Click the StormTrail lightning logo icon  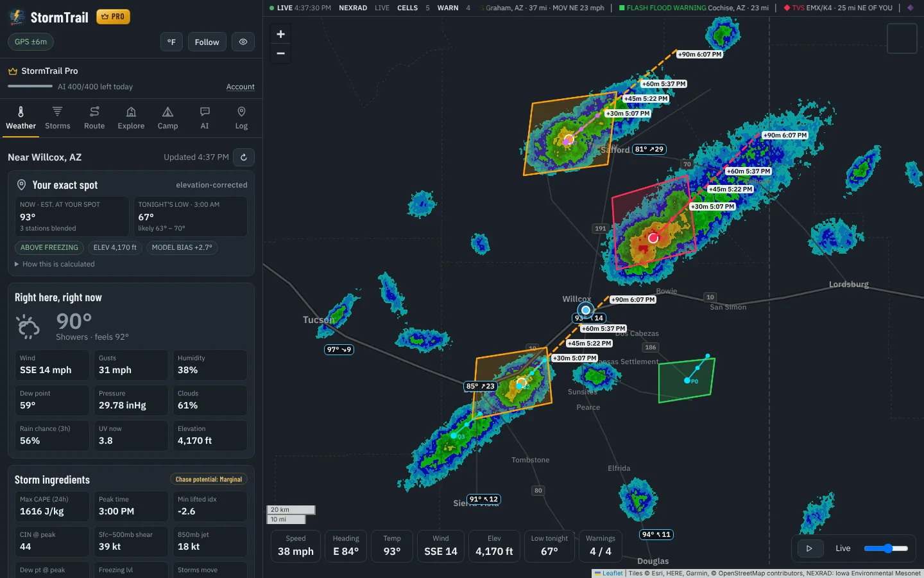click(x=17, y=17)
